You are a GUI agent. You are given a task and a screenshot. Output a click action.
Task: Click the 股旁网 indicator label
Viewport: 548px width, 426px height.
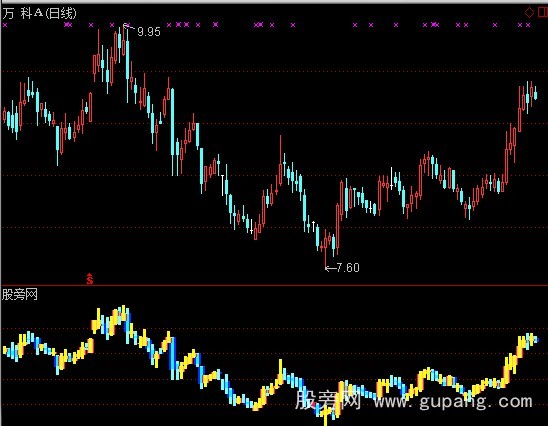20,294
